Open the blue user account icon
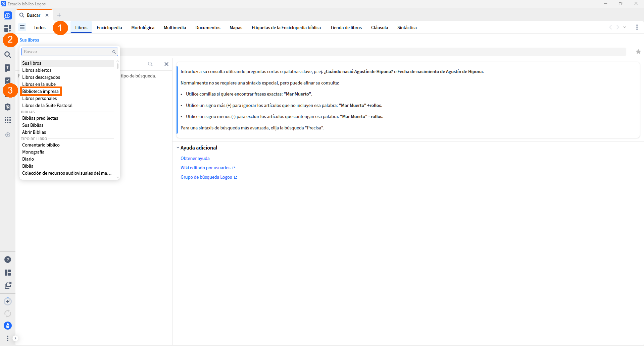Viewport: 644px width, 346px height. [x=8, y=326]
